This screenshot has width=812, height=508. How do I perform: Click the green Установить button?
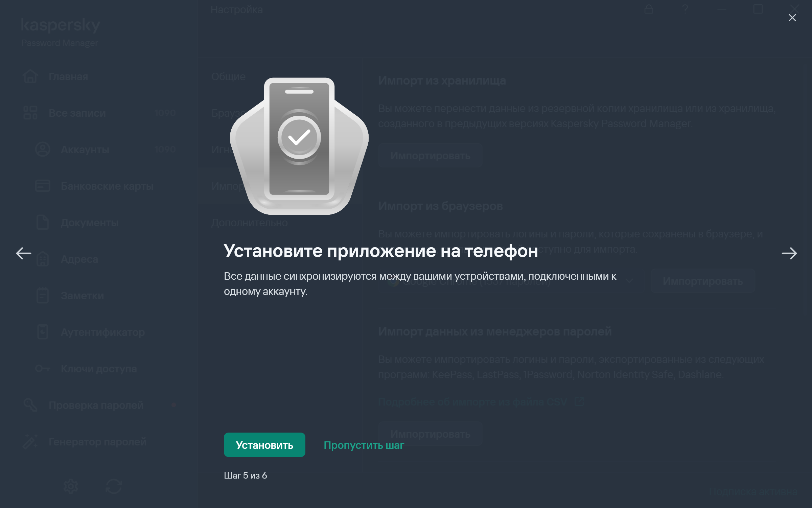coord(264,445)
